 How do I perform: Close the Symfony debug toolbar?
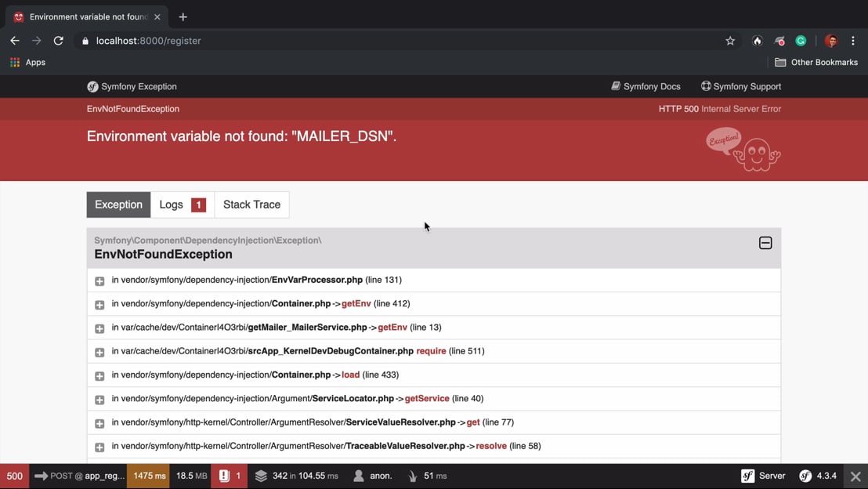(855, 476)
